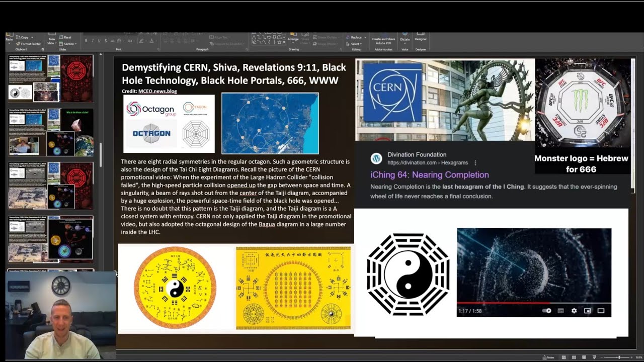
Task: Select the first slide thumbnail in the panel
Action: tap(51, 78)
